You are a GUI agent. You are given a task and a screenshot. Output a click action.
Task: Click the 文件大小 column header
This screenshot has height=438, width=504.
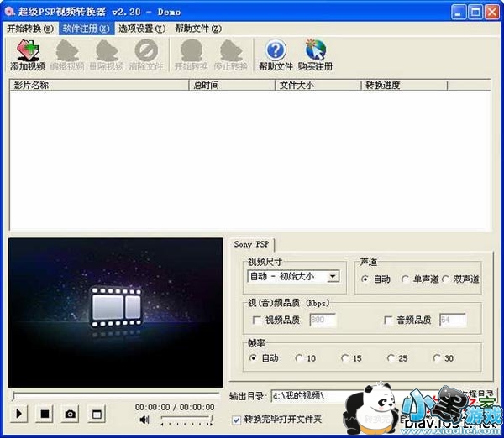[x=318, y=86]
